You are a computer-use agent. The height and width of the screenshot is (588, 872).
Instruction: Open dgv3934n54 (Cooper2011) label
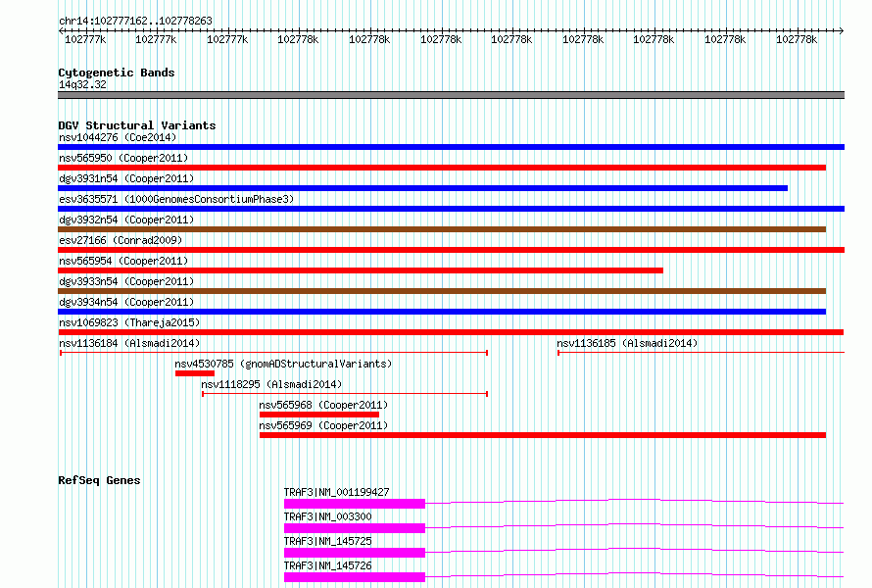[126, 302]
